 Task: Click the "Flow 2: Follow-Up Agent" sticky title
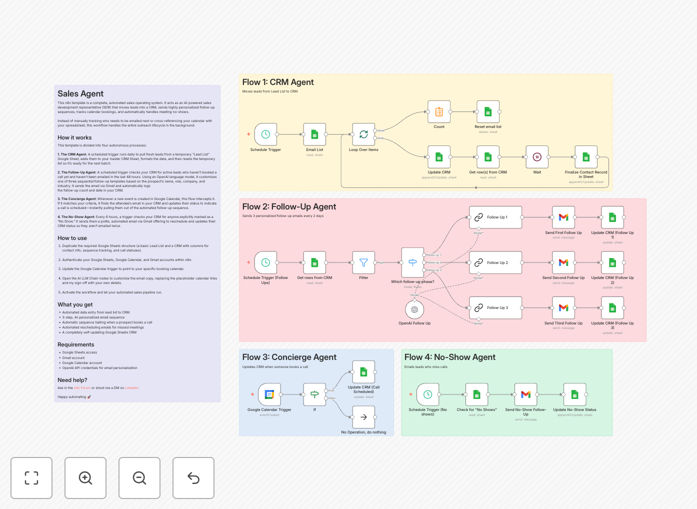point(289,207)
